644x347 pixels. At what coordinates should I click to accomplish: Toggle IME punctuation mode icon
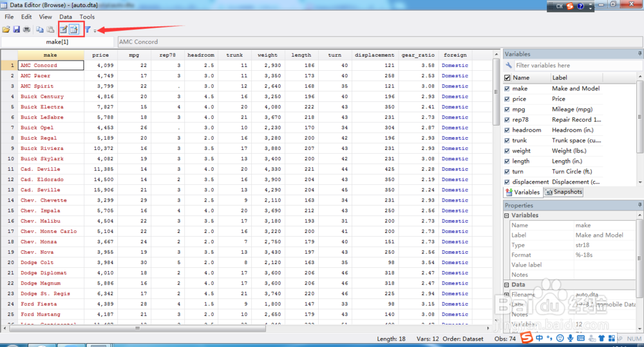point(549,338)
